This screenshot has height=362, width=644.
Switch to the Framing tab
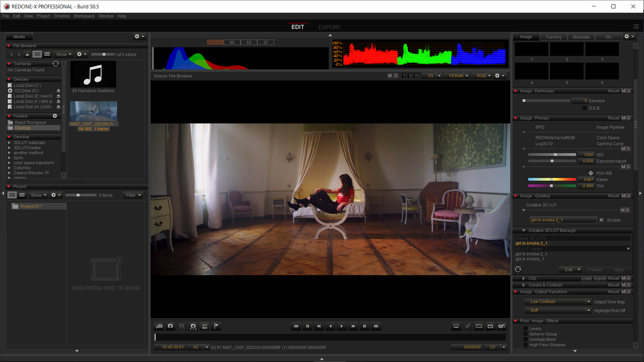553,37
